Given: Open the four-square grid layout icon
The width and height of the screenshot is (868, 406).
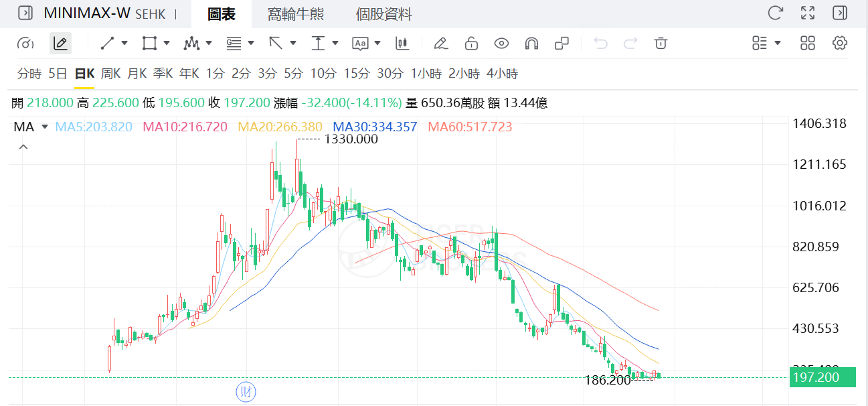Looking at the screenshot, I should point(808,44).
